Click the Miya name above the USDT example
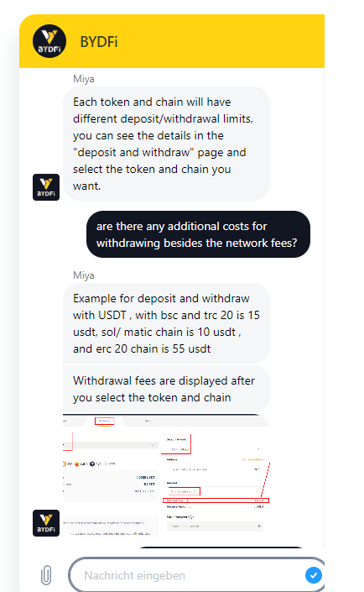This screenshot has width=364, height=592. coord(84,275)
